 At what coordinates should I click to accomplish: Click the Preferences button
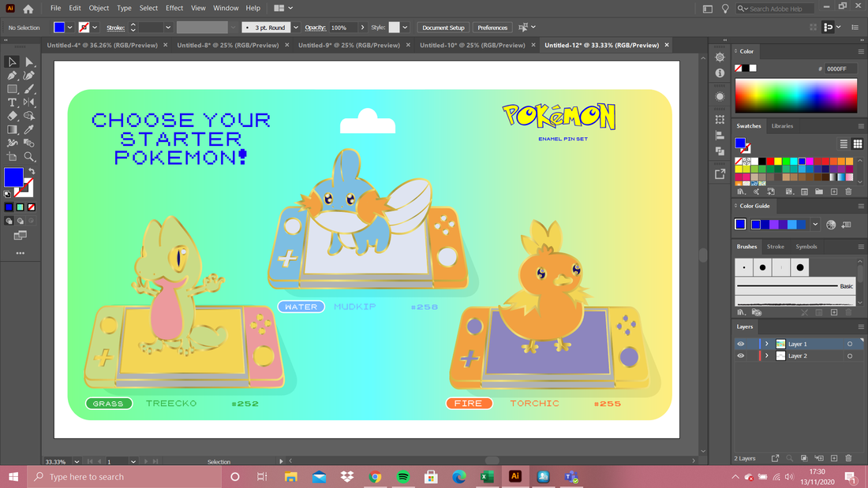click(x=492, y=27)
